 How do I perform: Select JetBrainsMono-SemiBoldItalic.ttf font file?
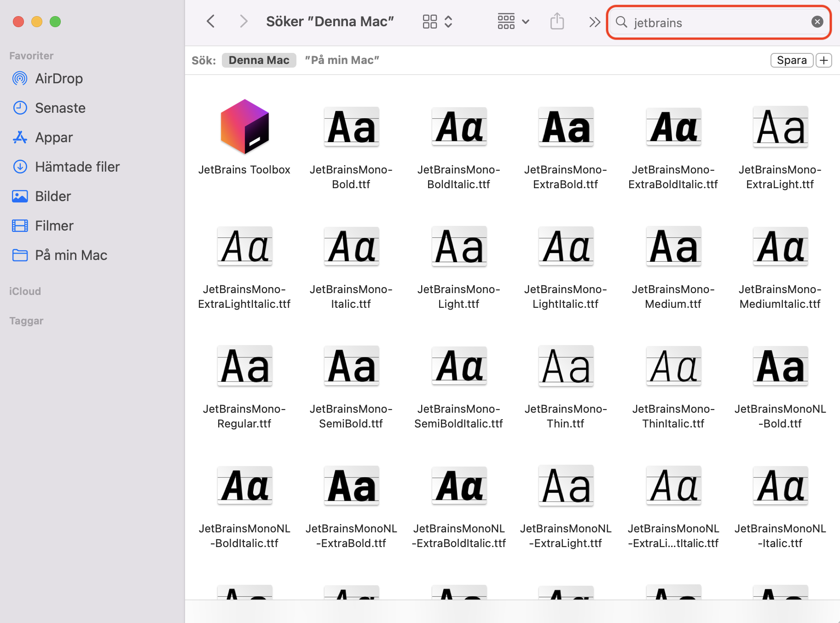click(x=459, y=366)
